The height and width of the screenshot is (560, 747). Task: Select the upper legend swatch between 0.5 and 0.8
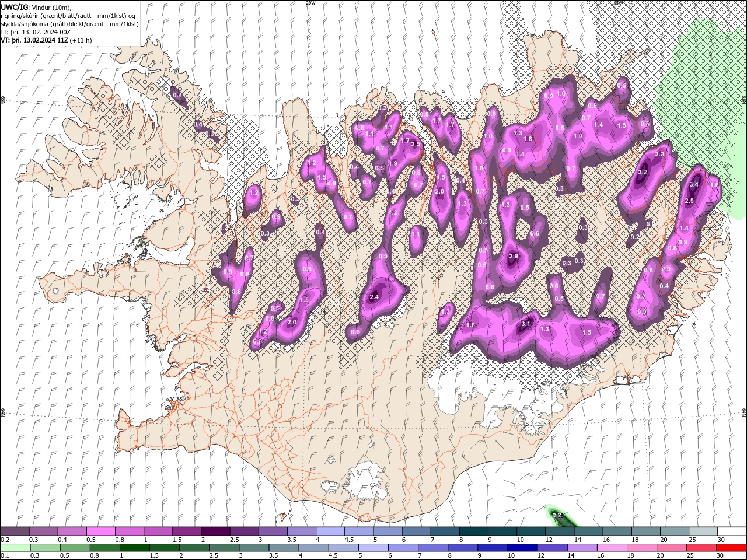point(100,531)
